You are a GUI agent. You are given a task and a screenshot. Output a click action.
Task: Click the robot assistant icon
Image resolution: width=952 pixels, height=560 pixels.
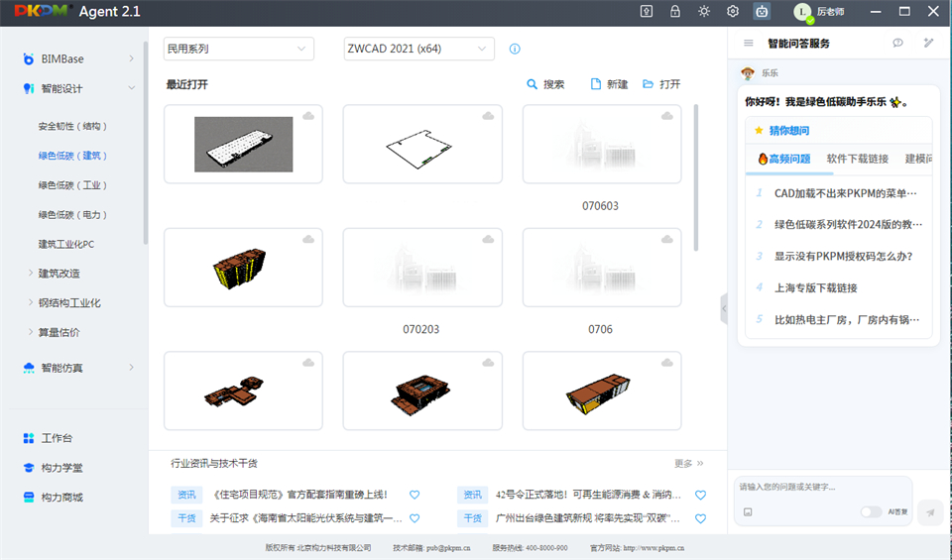point(762,12)
